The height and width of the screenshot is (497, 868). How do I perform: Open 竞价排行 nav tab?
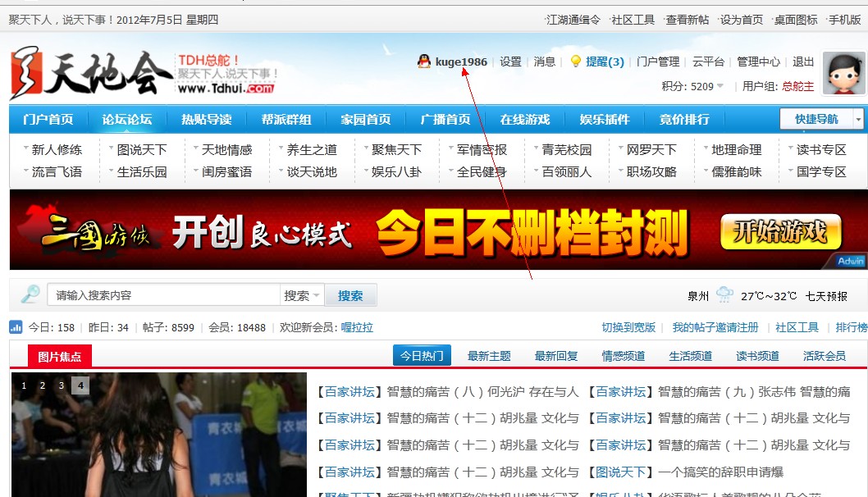click(x=684, y=119)
